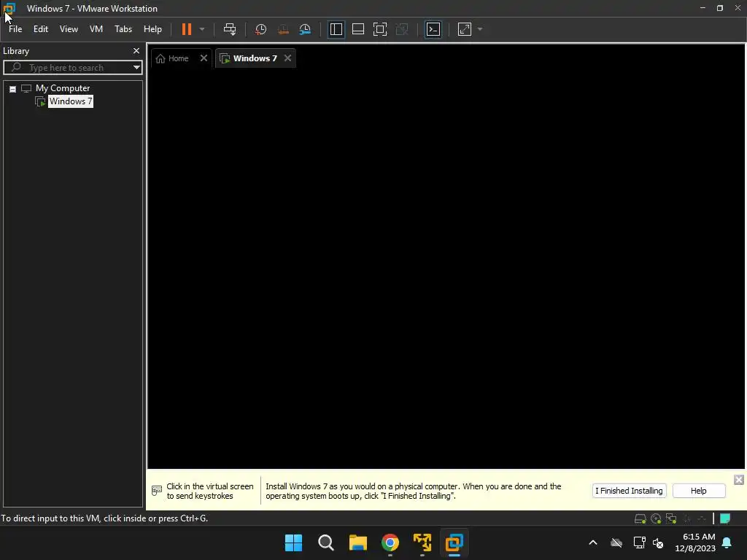Click the keyboard icon in the hint bar
Screen dimensions: 747x560
(157, 491)
